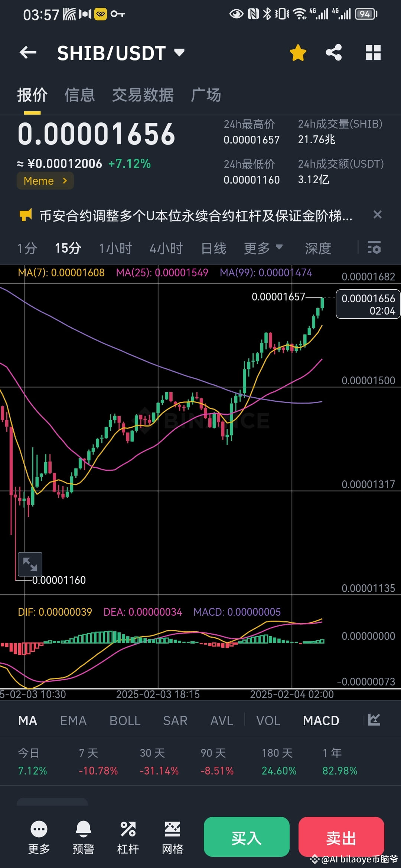
Task: Tap the vibrate mode icon in status bar
Action: [282, 14]
